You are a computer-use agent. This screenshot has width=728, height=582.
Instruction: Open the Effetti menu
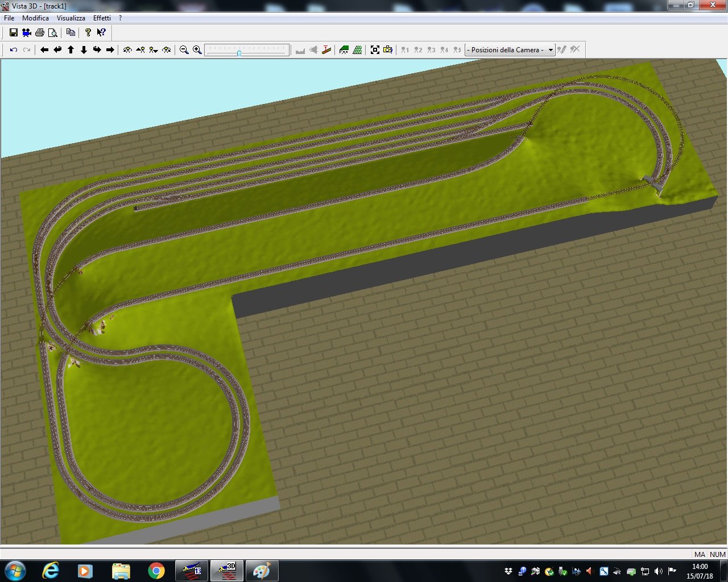(x=102, y=18)
